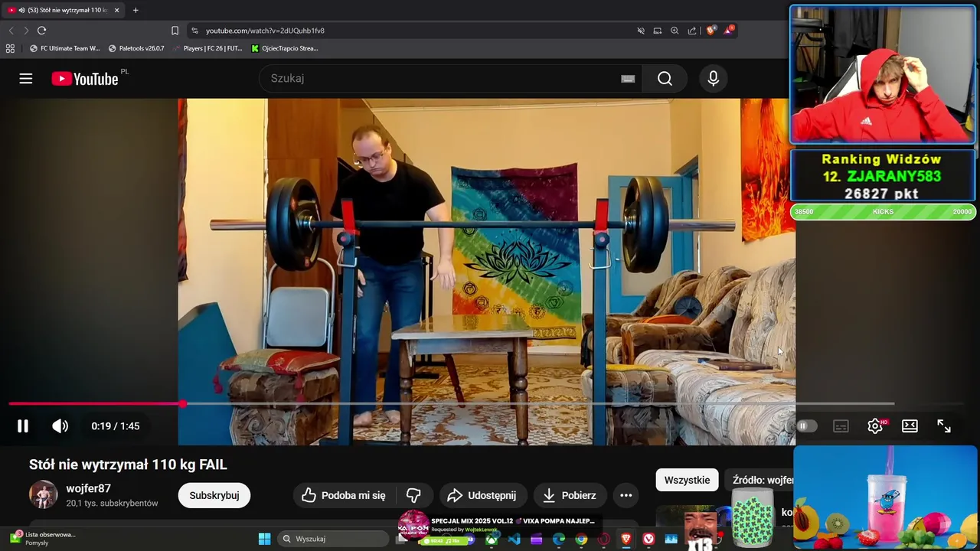Open Vivaldi browser from the taskbar
Screen dimensions: 980x551
click(x=648, y=540)
